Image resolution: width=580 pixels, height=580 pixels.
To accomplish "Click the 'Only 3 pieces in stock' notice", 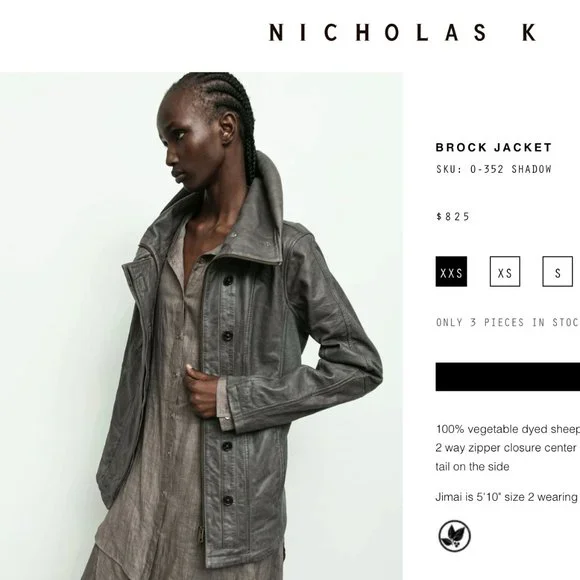I will [x=508, y=322].
